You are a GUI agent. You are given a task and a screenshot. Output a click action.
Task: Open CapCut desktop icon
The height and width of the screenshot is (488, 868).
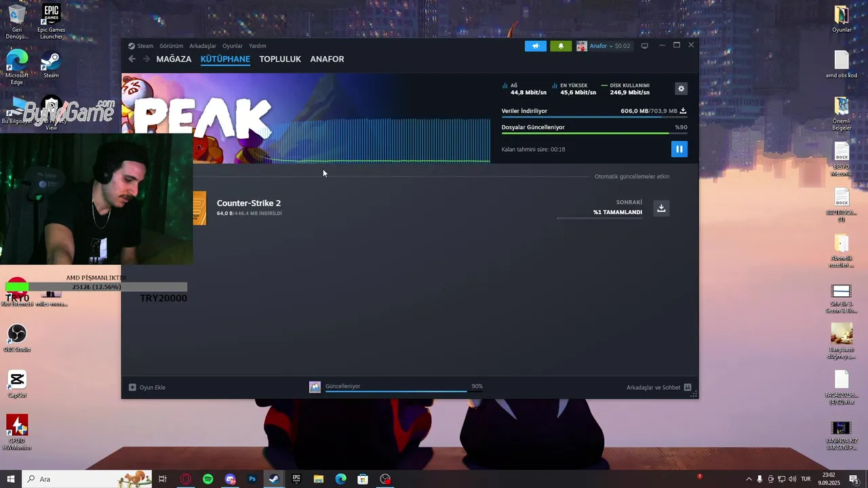17,384
